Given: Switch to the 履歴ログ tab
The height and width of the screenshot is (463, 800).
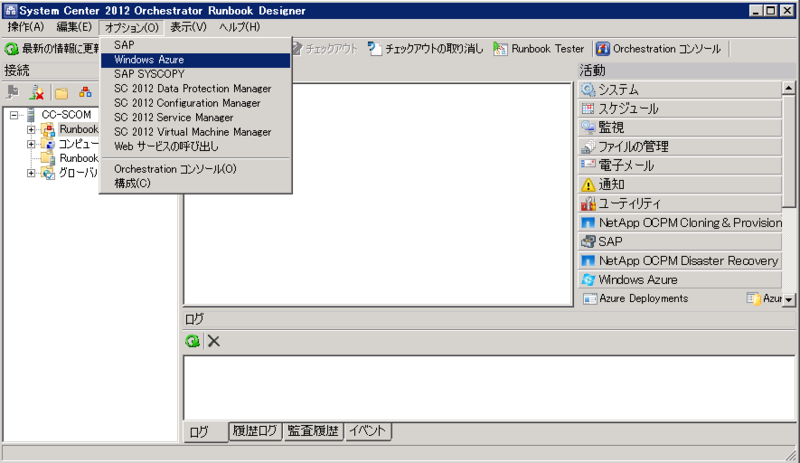Looking at the screenshot, I should 255,431.
